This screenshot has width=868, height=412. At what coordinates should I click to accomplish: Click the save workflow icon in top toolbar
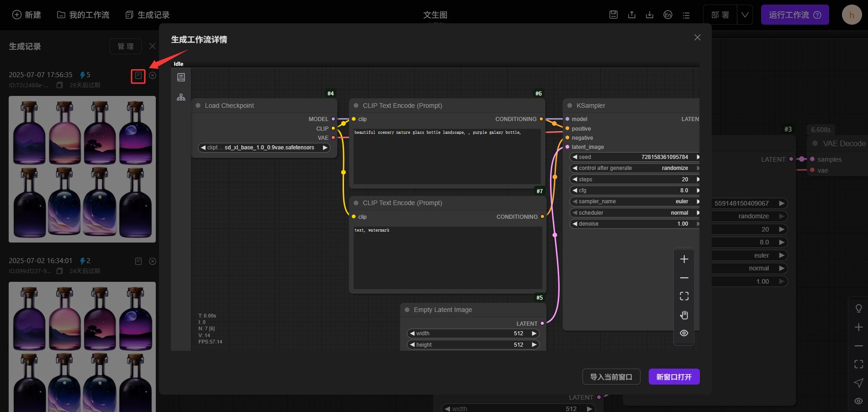pos(614,15)
